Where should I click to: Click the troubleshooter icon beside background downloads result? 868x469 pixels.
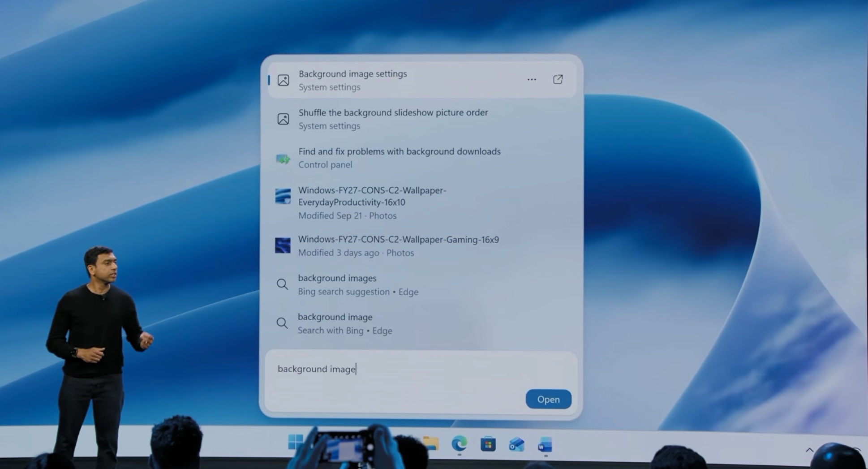tap(283, 158)
